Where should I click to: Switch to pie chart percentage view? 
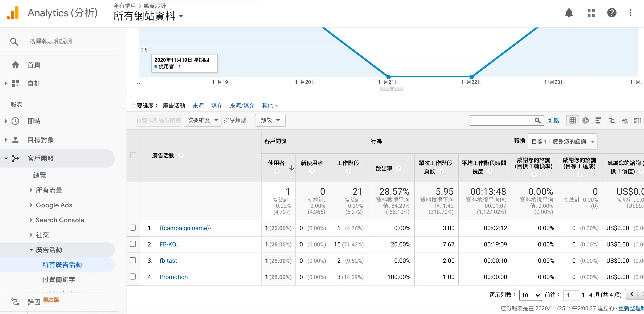click(x=585, y=120)
